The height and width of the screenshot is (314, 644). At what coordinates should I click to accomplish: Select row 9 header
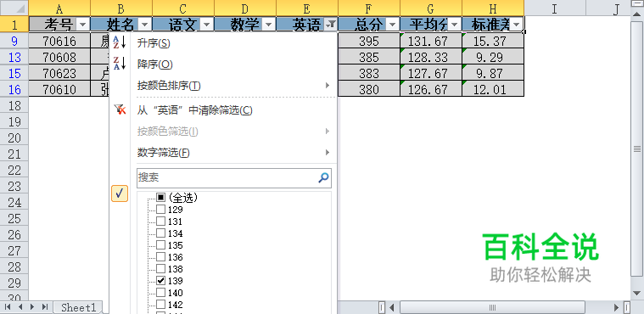click(14, 41)
